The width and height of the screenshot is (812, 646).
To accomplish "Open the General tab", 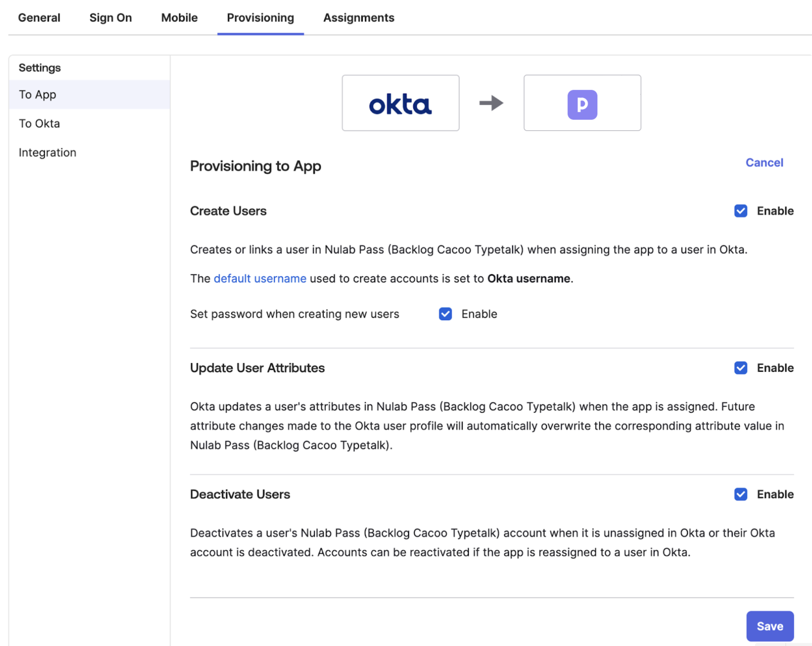I will click(39, 18).
